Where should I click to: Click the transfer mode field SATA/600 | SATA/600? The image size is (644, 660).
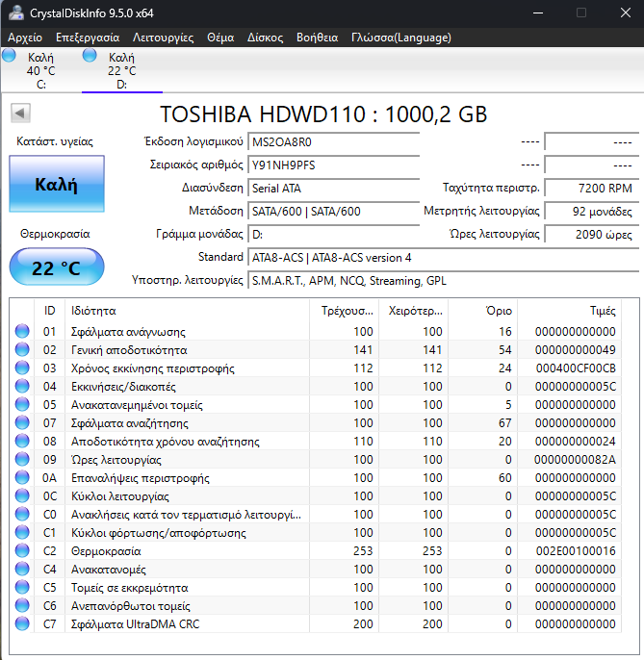pyautogui.click(x=334, y=212)
